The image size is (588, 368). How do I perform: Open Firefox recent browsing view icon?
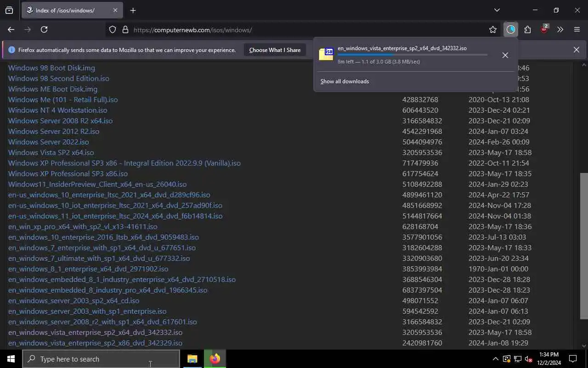pos(9,10)
